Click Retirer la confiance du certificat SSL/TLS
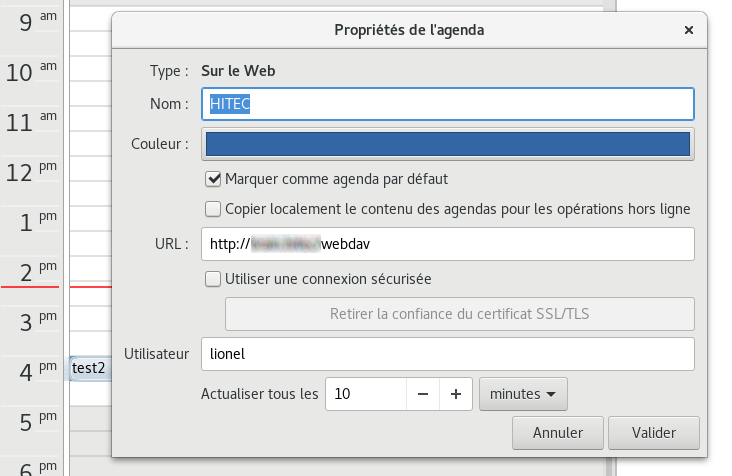This screenshot has width=732, height=476. (459, 314)
